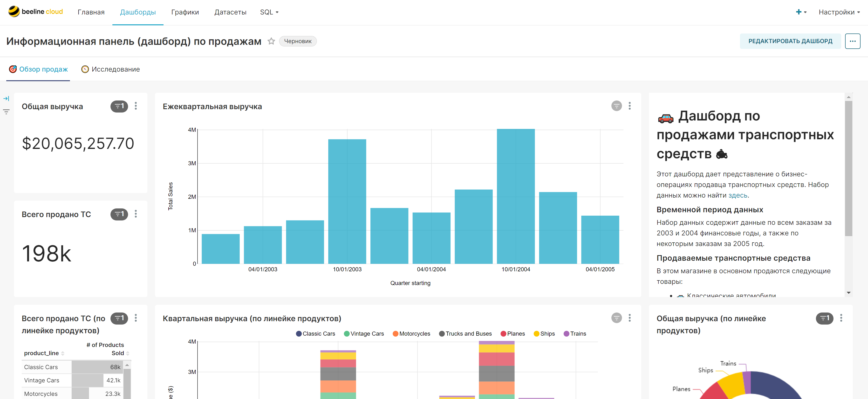Click the 10/01/2004 quarter bar
868x399 pixels.
click(x=516, y=196)
